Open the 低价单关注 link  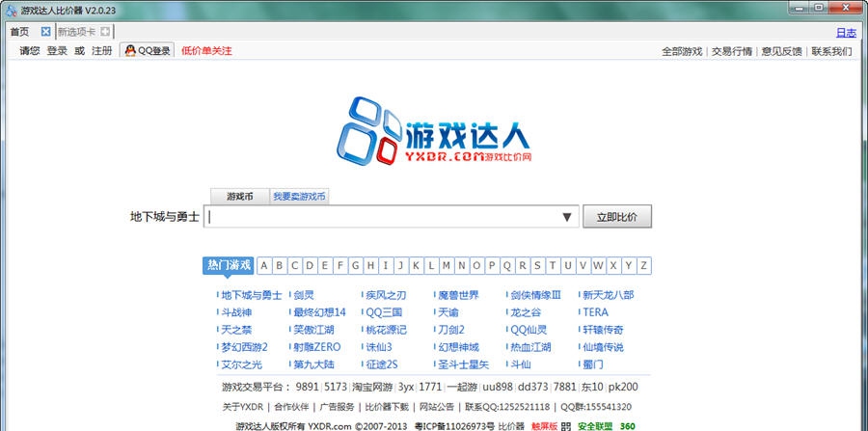(206, 51)
